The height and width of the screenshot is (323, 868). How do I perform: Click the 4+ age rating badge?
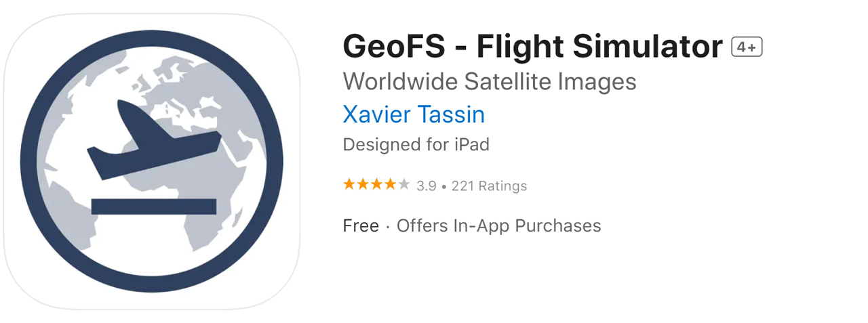[x=747, y=47]
